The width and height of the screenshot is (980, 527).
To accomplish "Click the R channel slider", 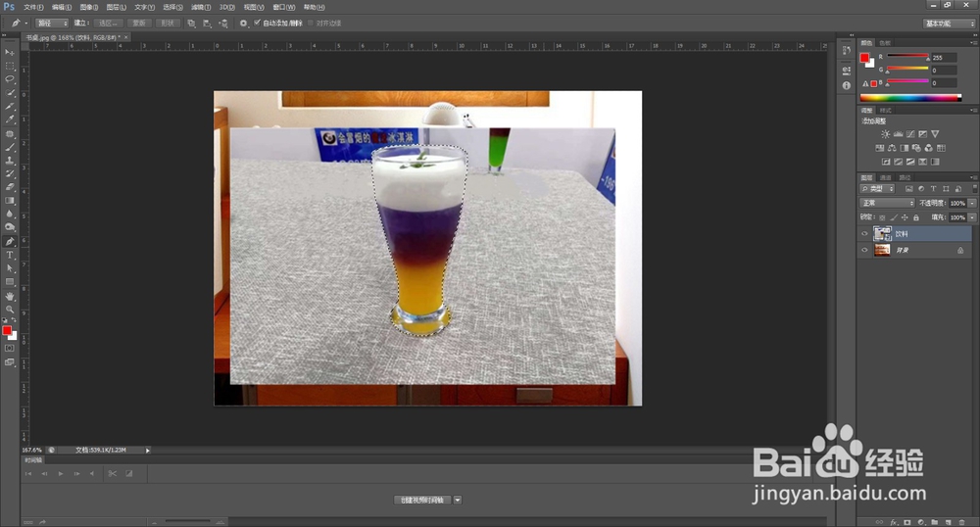I will 907,57.
